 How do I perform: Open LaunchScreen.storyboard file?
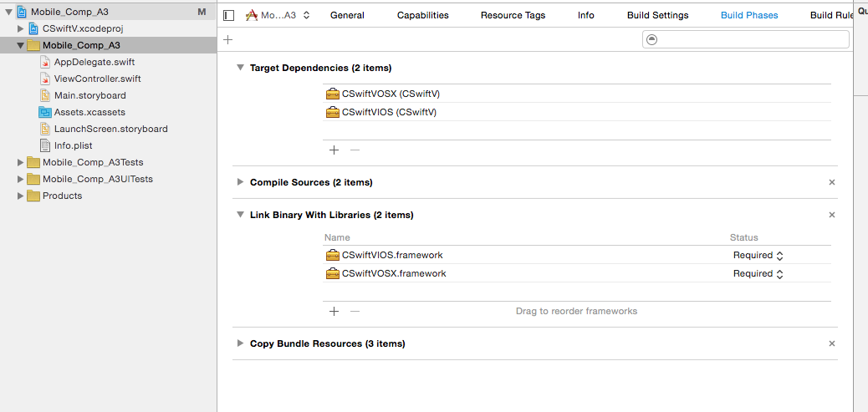(110, 129)
